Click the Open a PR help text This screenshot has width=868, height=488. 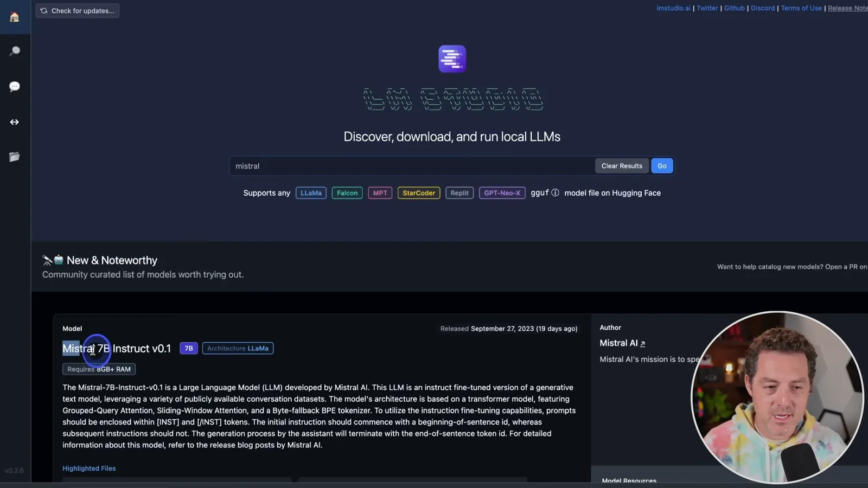792,267
